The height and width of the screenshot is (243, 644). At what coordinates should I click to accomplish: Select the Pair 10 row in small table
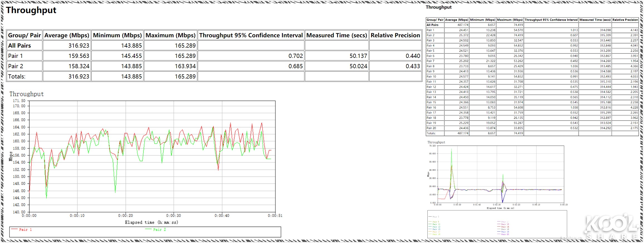point(431,77)
